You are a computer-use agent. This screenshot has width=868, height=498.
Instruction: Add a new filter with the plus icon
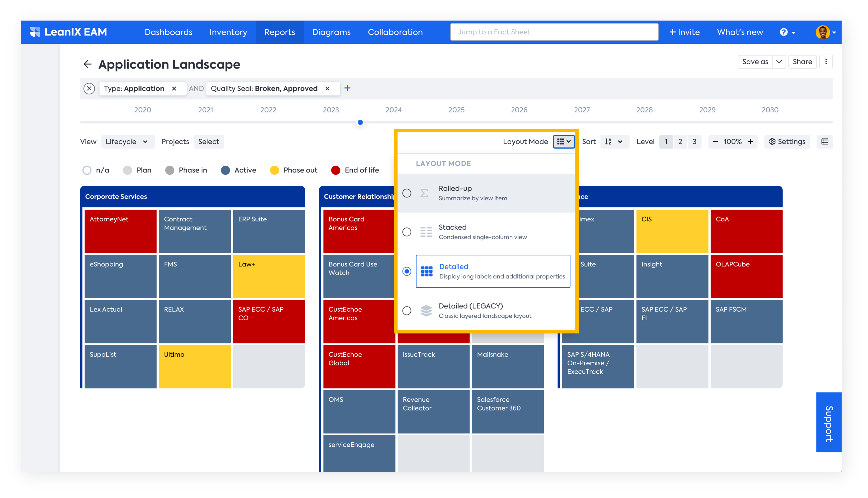point(347,88)
